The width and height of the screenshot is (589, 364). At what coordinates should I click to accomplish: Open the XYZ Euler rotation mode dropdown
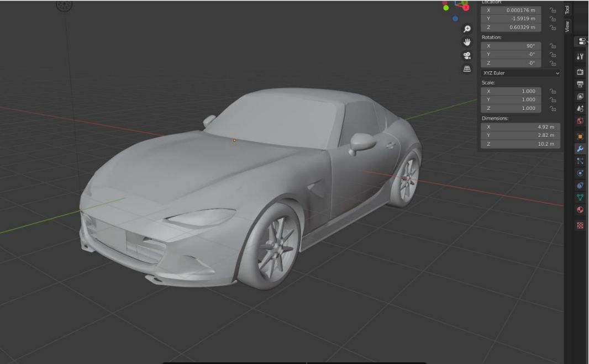pos(519,73)
